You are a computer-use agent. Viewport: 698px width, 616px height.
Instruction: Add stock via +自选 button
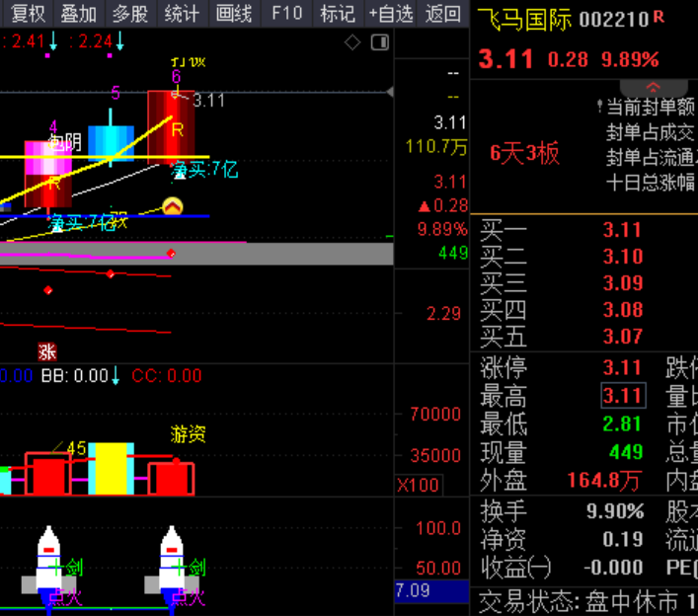tap(390, 14)
